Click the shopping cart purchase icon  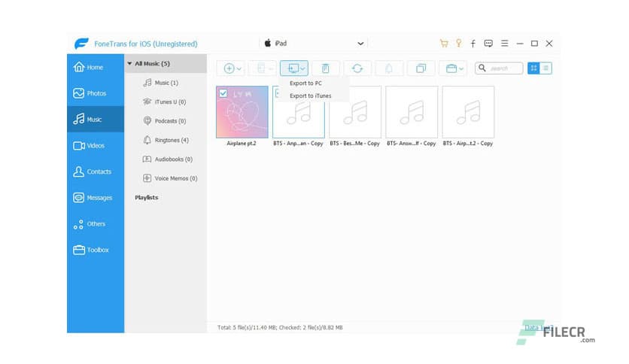(444, 44)
